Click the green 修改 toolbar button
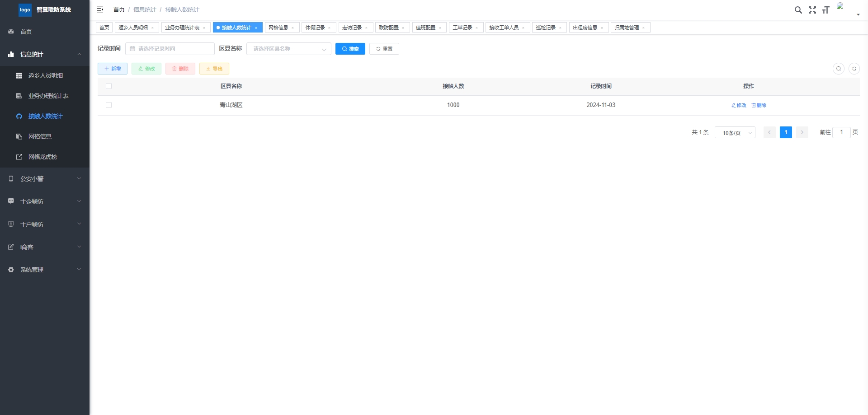The height and width of the screenshot is (415, 868). pos(146,69)
